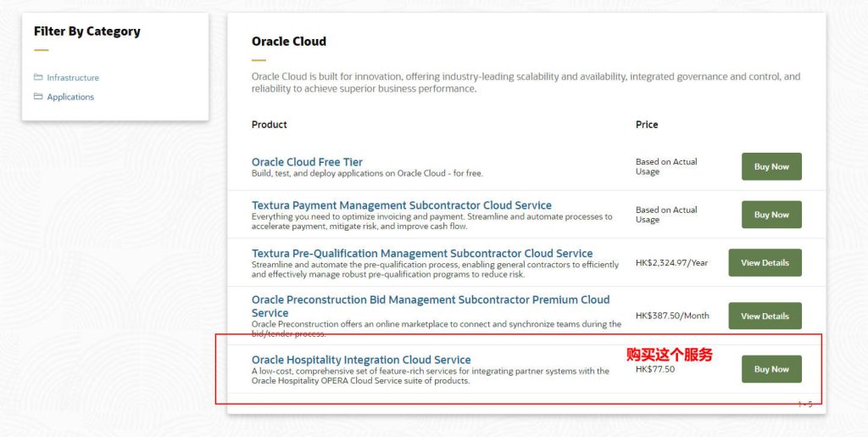The width and height of the screenshot is (868, 437).
Task: View Details for Oracle Preconstruction Bid Management
Action: [x=765, y=316]
